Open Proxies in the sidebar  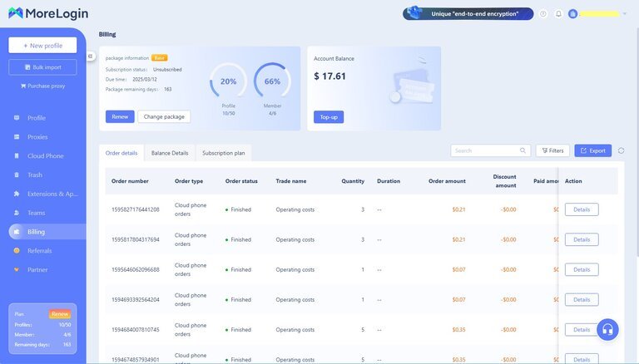37,137
